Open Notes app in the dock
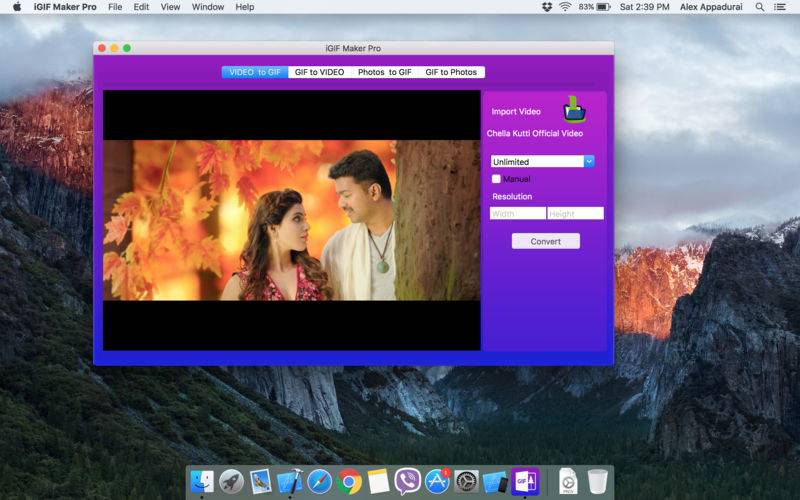 (378, 482)
